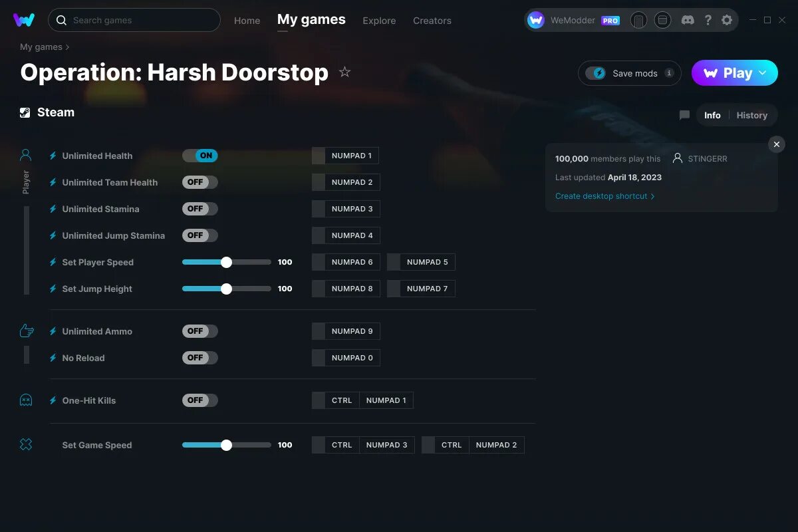The height and width of the screenshot is (532, 798).
Task: Click lightning icon next to Unlimited Health
Action: [53, 156]
